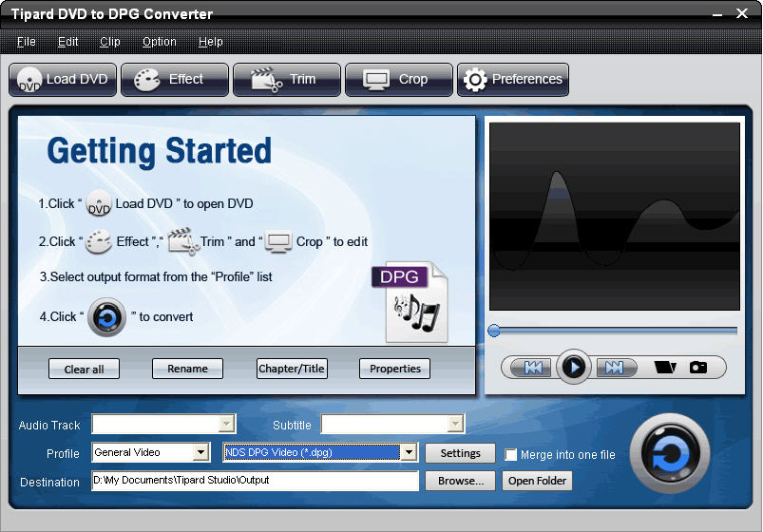Open the Edit menu
Viewport: 763px width, 532px height.
tap(68, 42)
